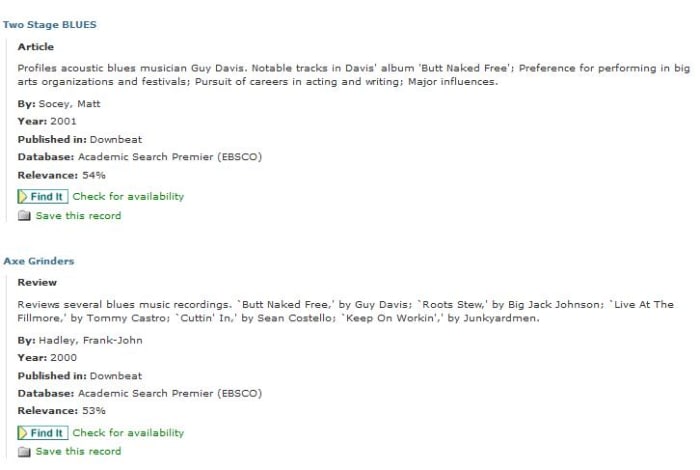700x470 pixels.
Task: Open the Two Stage BLUES article title
Action: coord(50,25)
